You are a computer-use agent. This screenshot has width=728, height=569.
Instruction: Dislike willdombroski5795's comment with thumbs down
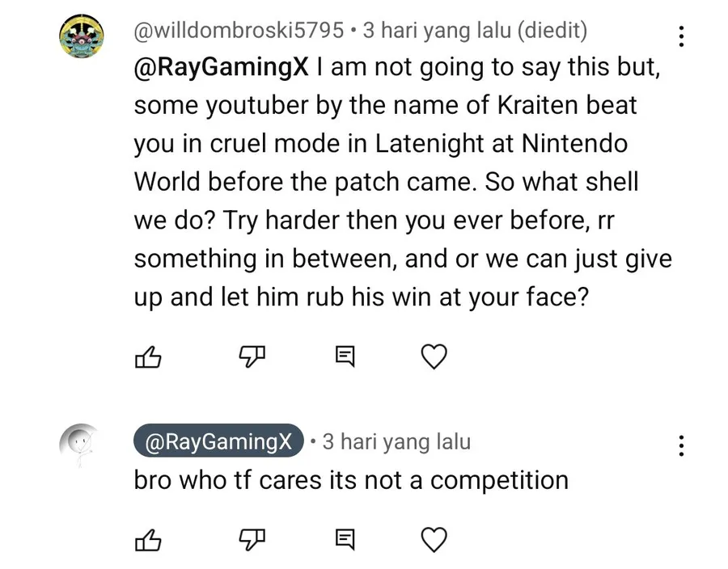[252, 357]
